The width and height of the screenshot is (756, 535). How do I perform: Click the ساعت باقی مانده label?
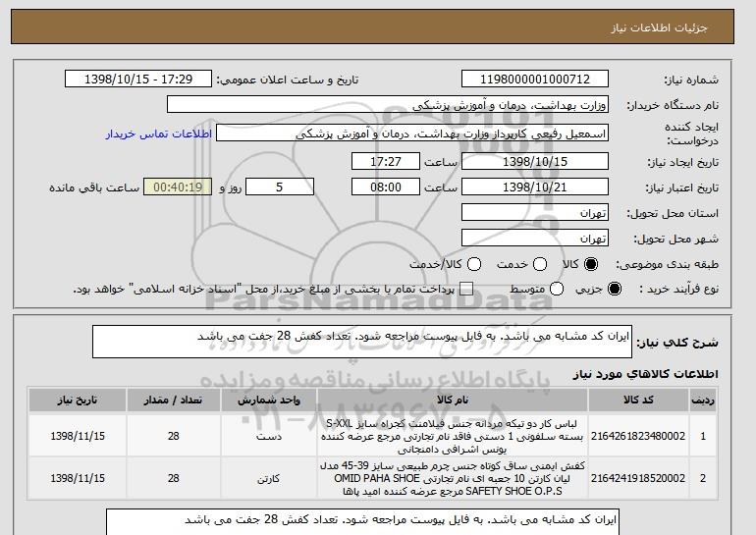point(94,187)
